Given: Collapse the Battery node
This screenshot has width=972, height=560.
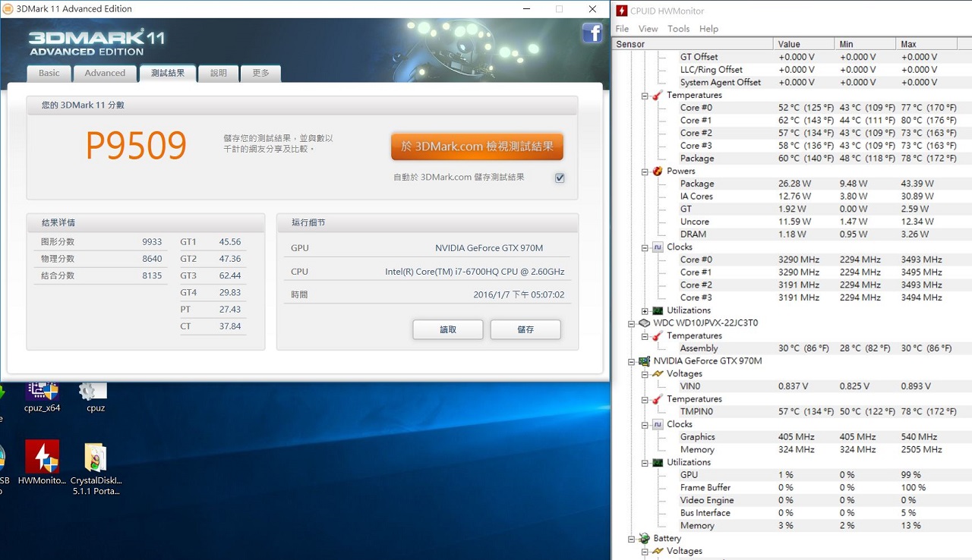Looking at the screenshot, I should pos(631,539).
